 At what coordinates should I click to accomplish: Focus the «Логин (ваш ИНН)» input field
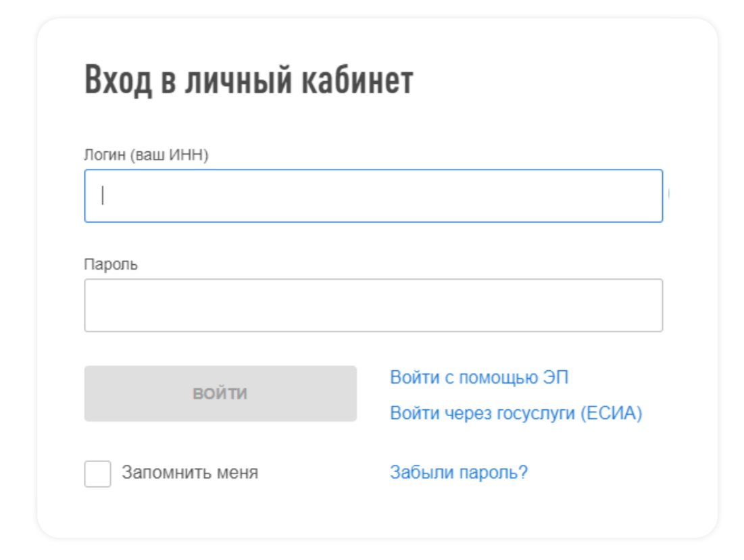point(374,196)
